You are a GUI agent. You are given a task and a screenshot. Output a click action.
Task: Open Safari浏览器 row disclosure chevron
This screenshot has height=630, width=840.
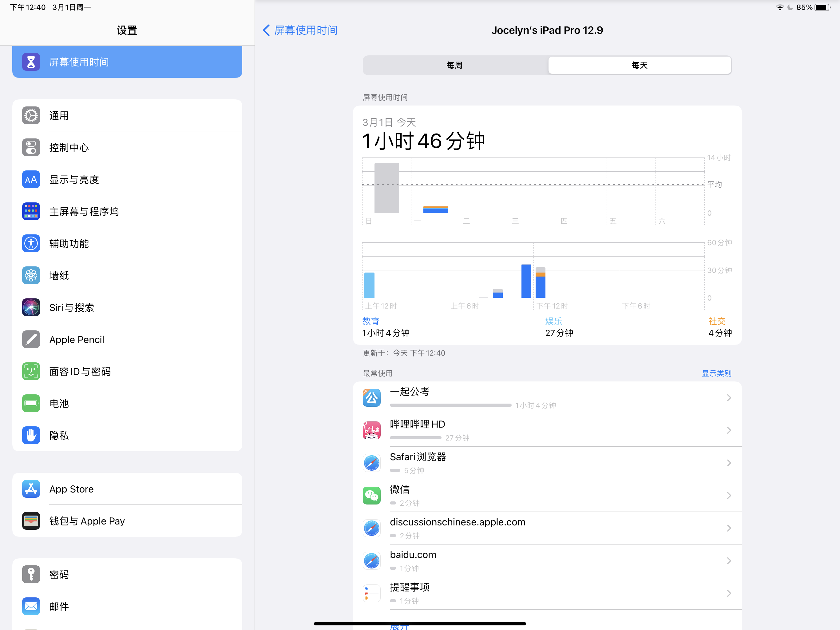tap(729, 463)
